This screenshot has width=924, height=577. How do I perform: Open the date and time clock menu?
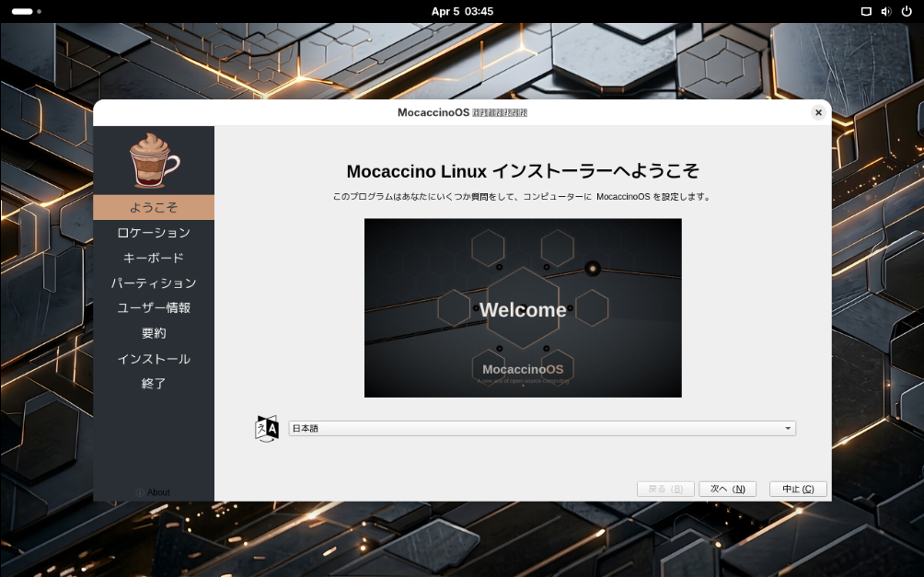(x=462, y=11)
